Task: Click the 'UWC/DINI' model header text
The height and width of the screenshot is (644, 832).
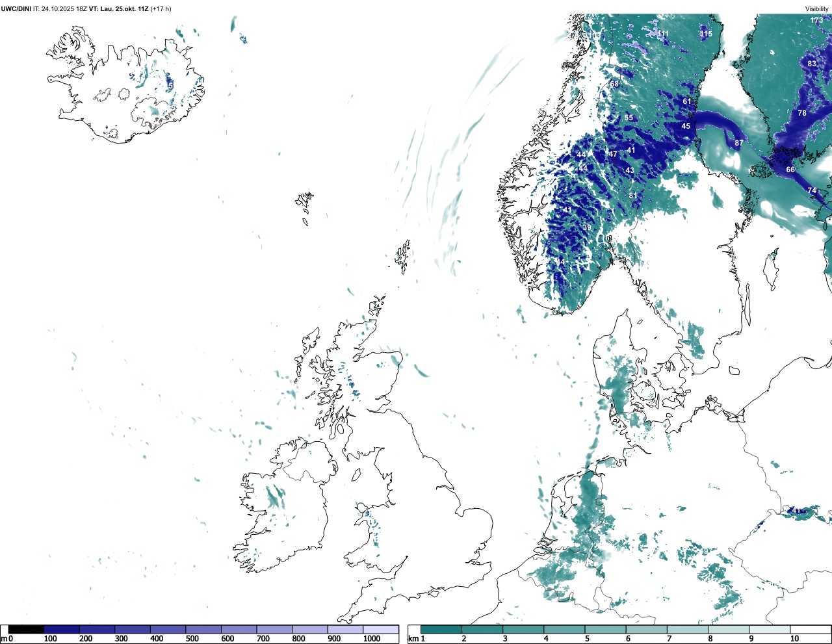Action: click(16, 8)
